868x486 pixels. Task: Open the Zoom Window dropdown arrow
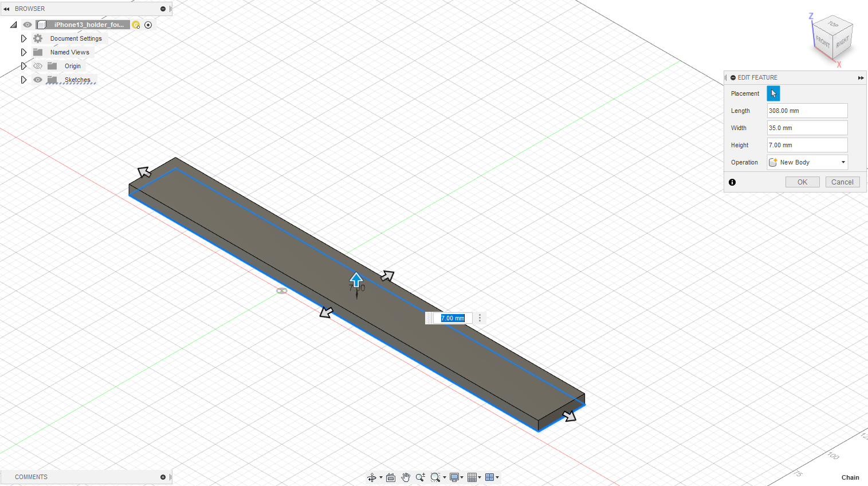[445, 477]
